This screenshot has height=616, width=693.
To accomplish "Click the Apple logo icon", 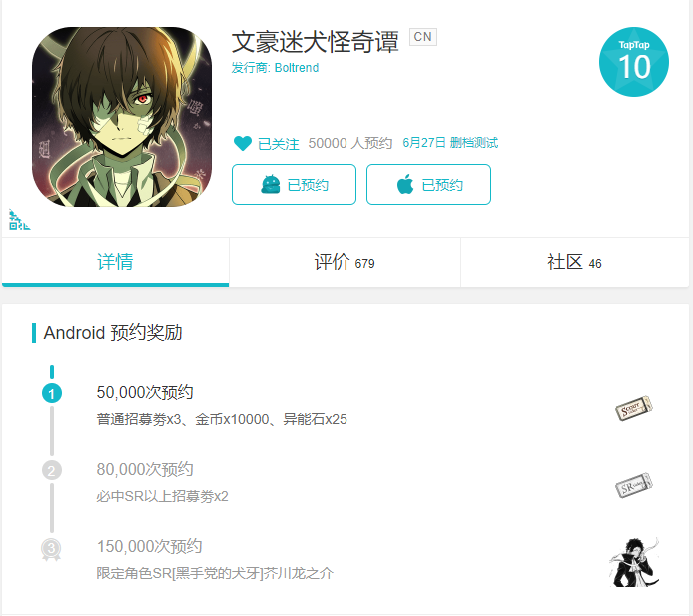I will pos(405,184).
